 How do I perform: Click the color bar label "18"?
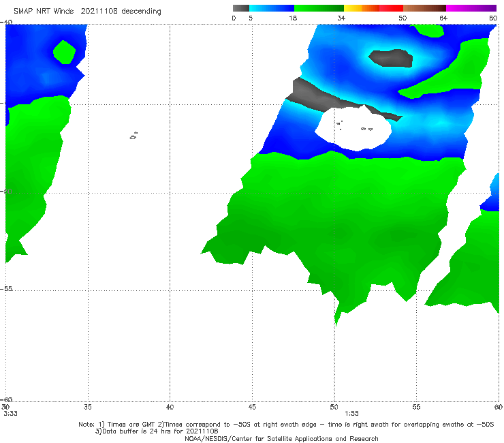[293, 18]
